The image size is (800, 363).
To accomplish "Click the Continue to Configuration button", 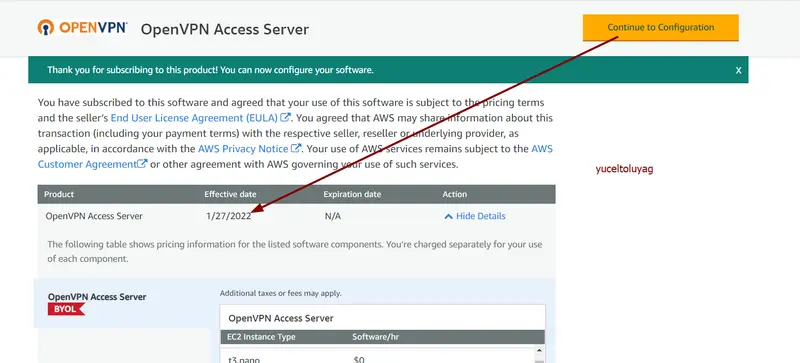I will tap(661, 28).
